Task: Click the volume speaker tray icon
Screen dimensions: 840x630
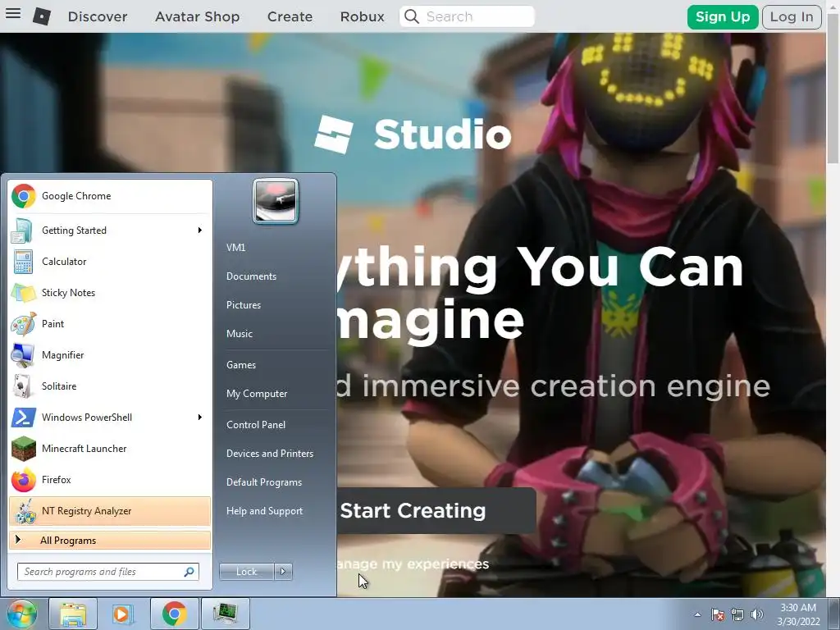Action: (756, 614)
